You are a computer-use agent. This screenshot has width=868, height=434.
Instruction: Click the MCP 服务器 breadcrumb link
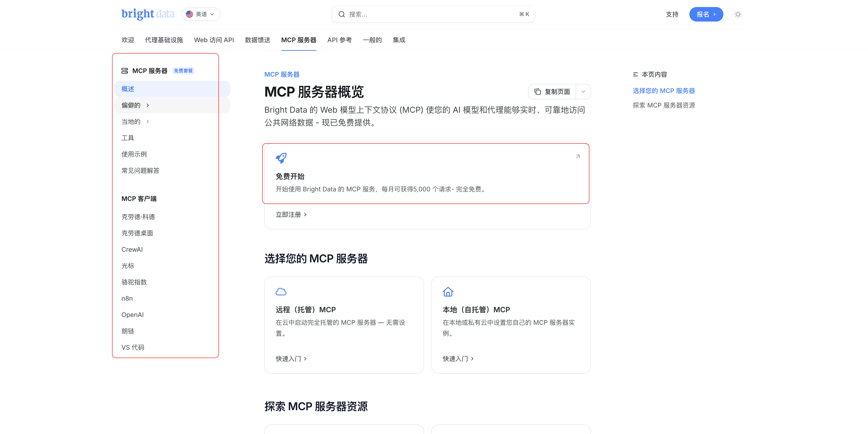(282, 74)
